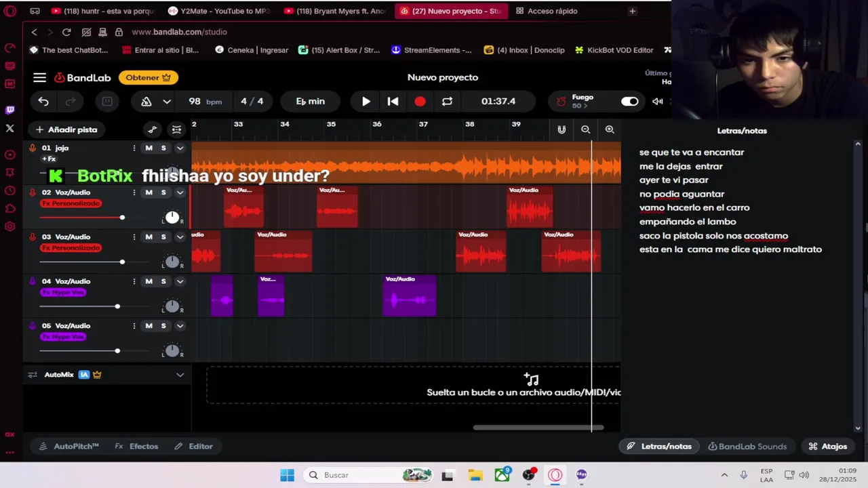Zoom out the timeline
Viewport: 868px width, 488px height.
point(585,129)
